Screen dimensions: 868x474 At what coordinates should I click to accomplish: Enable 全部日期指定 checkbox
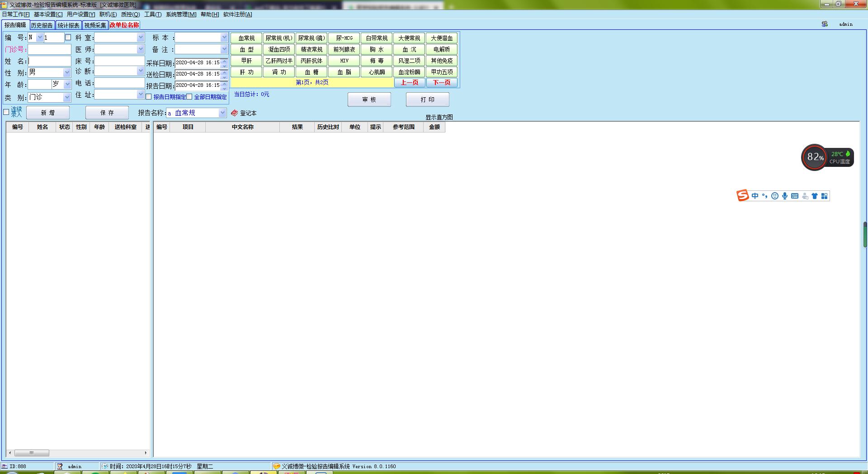coord(189,97)
